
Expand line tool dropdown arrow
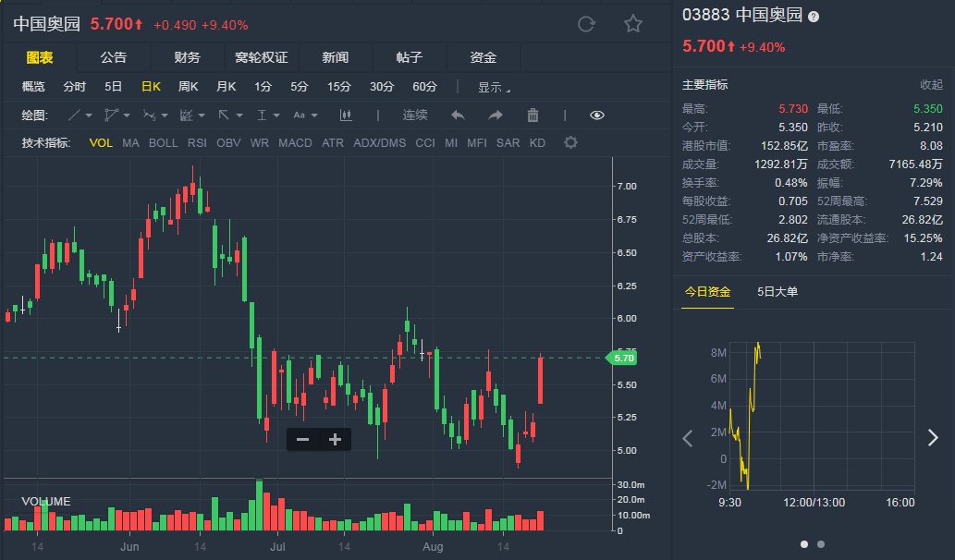(x=89, y=116)
